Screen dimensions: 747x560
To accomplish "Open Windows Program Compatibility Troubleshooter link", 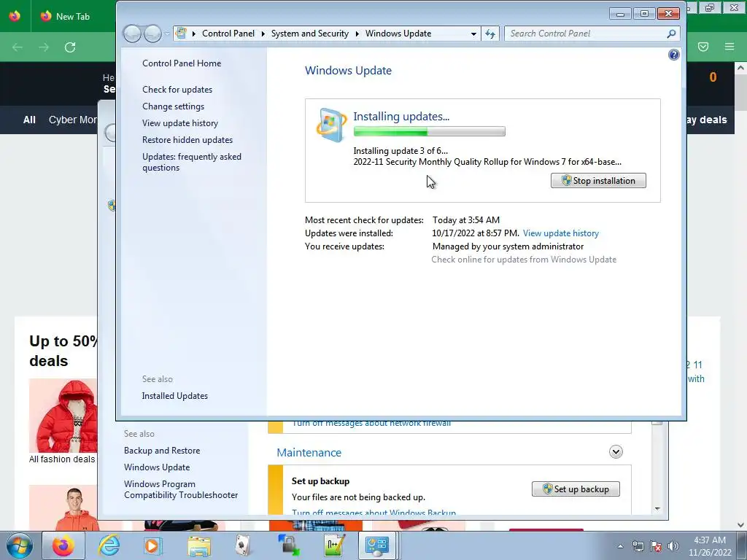I will pos(181,489).
